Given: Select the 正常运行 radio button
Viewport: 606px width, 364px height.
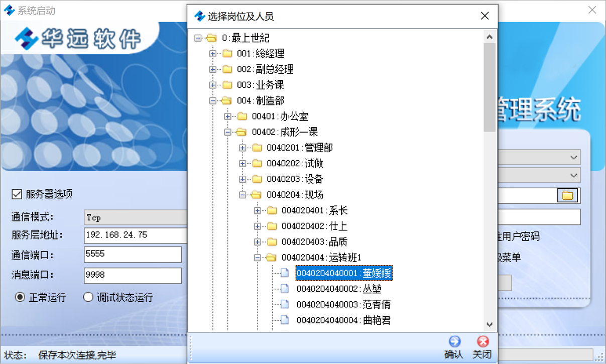Looking at the screenshot, I should (x=20, y=297).
